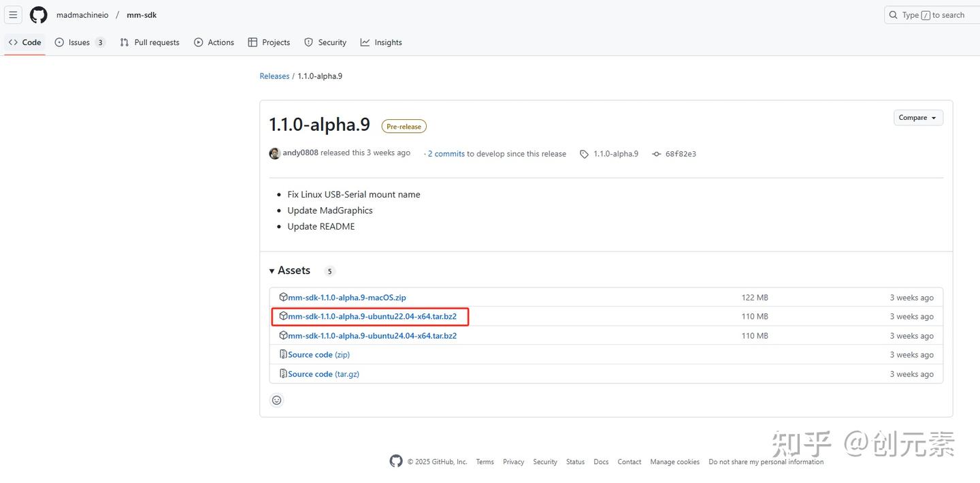Screen dimensions: 980x483
Task: Click andy0808's avatar image
Action: [x=275, y=153]
